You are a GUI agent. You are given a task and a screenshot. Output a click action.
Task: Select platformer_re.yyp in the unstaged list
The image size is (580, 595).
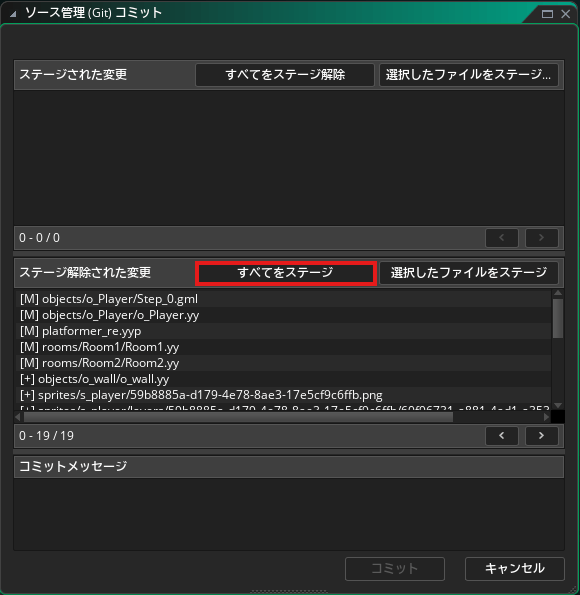tap(283, 331)
